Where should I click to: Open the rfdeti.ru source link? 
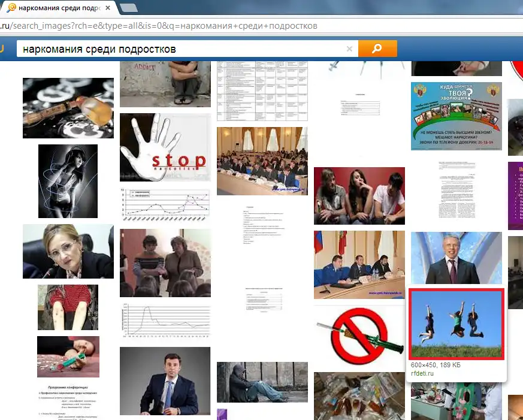pos(422,374)
